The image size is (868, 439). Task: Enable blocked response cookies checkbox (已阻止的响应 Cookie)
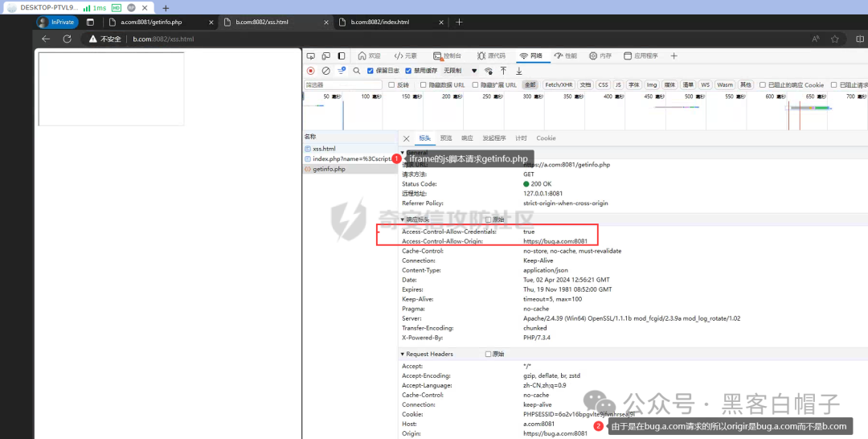click(x=762, y=85)
